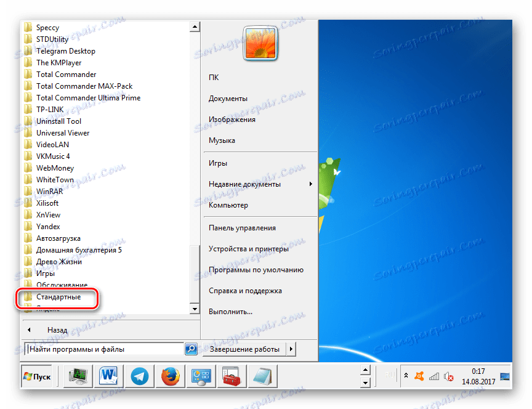The height and width of the screenshot is (409, 532).
Task: Open Microsoft Word from the taskbar
Action: [108, 376]
